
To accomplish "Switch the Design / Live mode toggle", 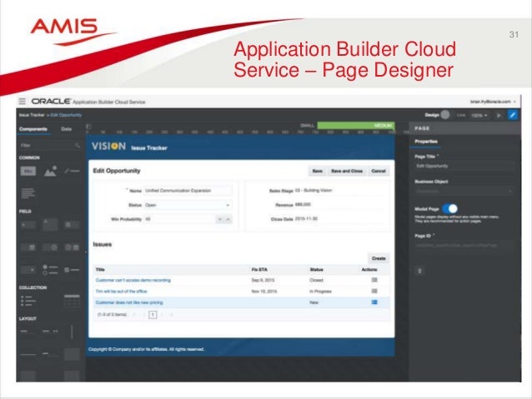I will 445,115.
